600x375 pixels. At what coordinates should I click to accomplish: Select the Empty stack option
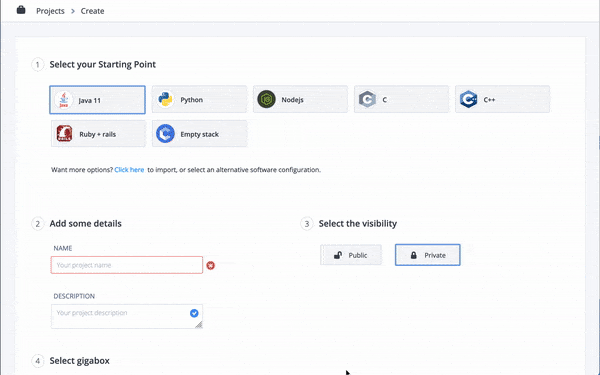point(199,134)
